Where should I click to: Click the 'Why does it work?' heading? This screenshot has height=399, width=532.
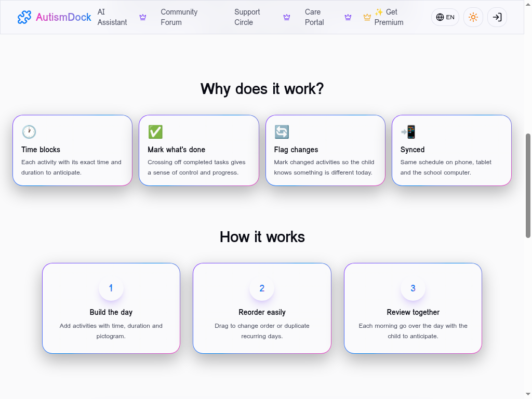coord(262,89)
